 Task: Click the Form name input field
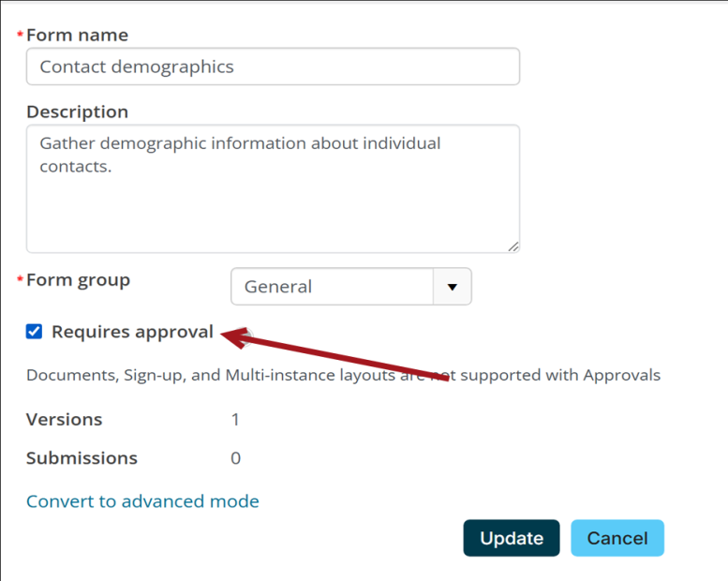(x=272, y=67)
